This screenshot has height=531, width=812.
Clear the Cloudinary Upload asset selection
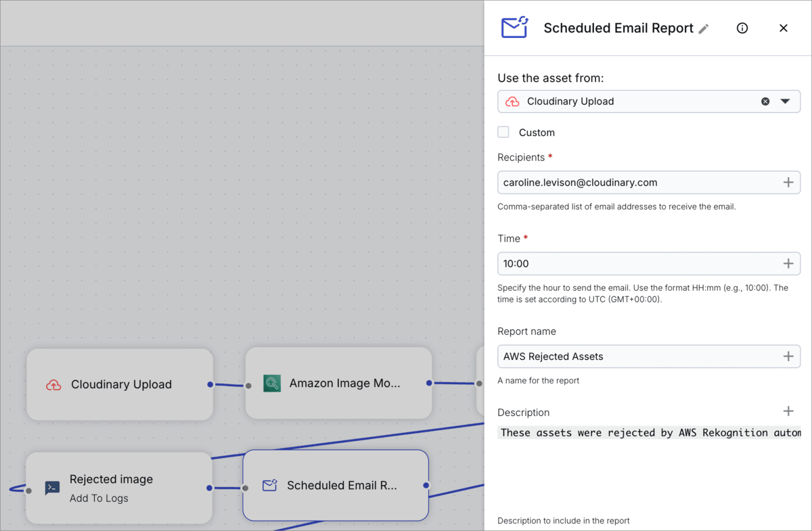(765, 101)
